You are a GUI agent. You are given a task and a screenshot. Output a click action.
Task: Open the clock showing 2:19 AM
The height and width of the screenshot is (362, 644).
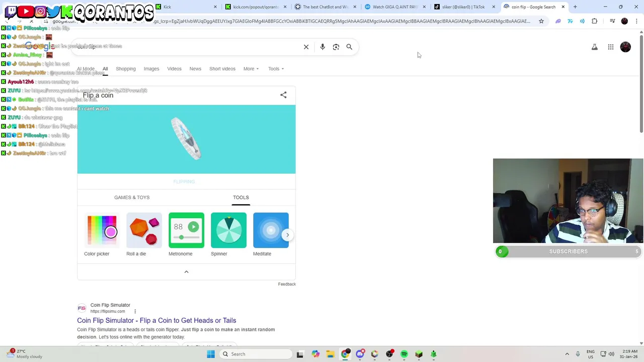coord(629,354)
